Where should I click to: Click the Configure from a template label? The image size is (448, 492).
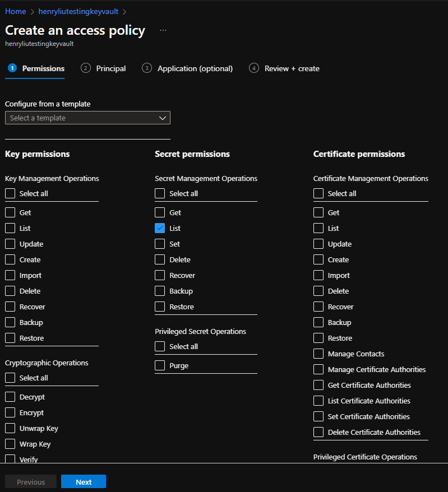click(x=48, y=104)
